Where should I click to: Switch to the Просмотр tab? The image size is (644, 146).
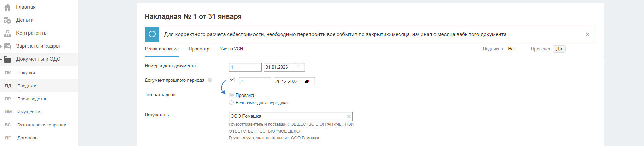point(199,49)
